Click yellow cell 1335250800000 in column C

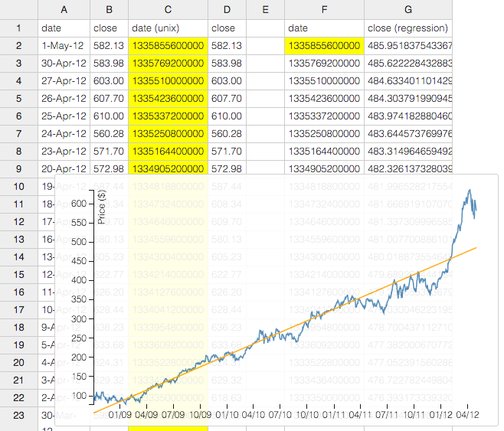click(x=168, y=134)
